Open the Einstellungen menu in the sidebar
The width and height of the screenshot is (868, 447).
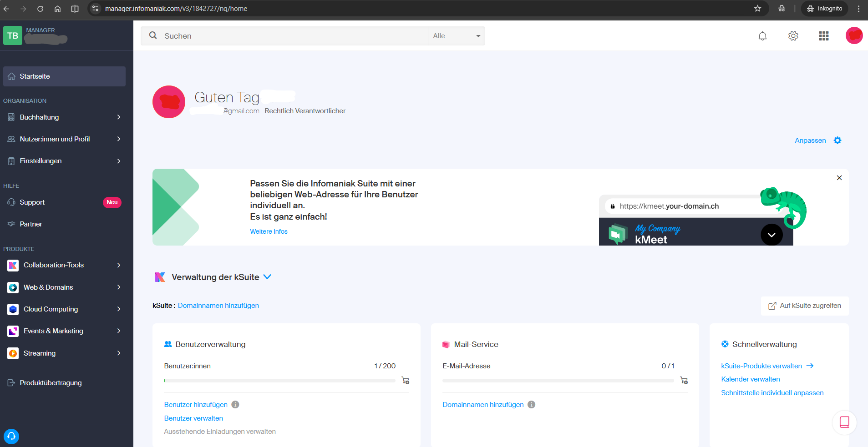[x=41, y=161]
